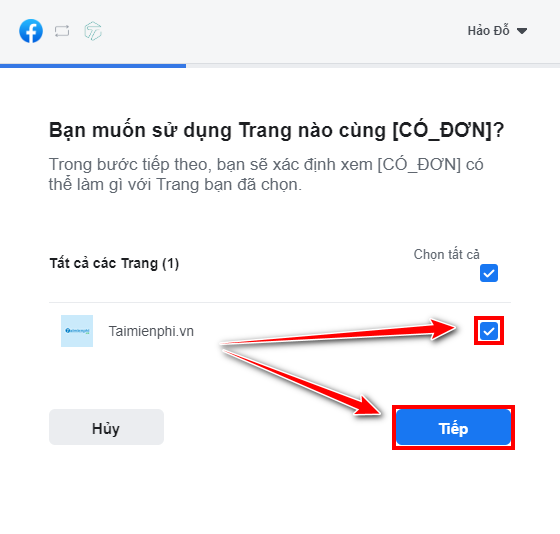Viewport: 560px width, 534px height.
Task: Expand the caret arrow beside Hảo Đỗ
Action: click(522, 31)
